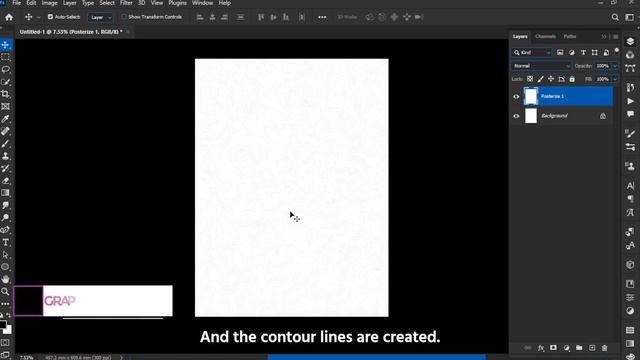The width and height of the screenshot is (640, 360).
Task: Toggle layer filtering switch on
Action: click(617, 51)
